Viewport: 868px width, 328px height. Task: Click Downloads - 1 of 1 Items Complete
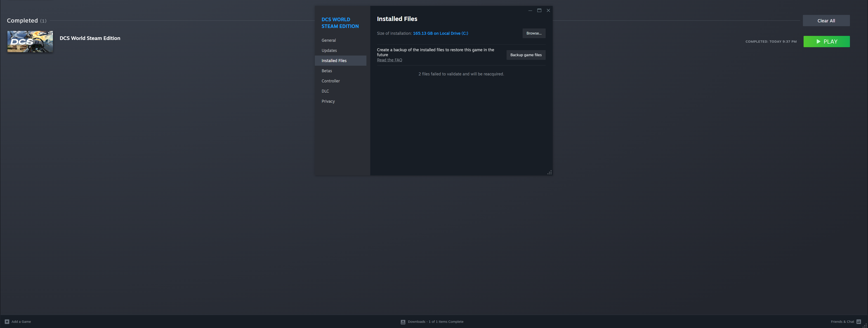tap(435, 322)
